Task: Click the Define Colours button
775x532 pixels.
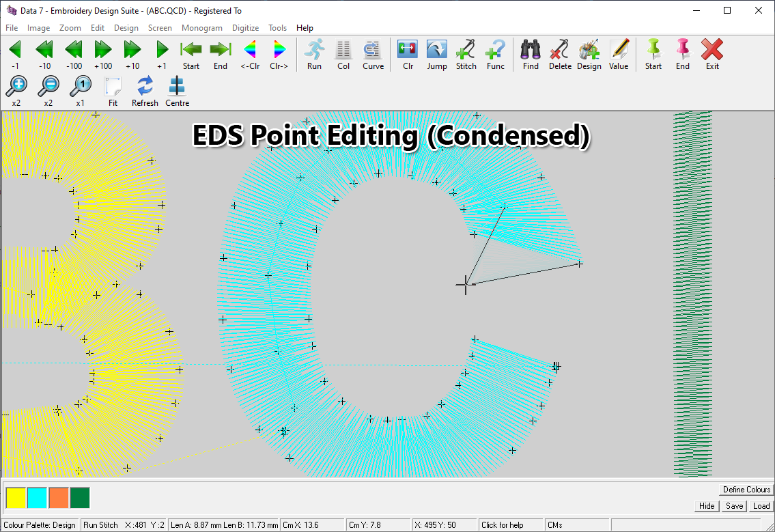Action: [746, 490]
